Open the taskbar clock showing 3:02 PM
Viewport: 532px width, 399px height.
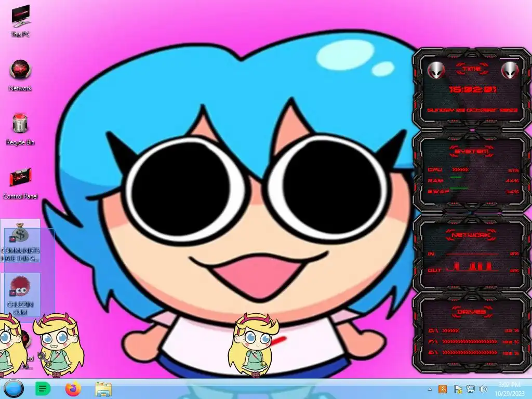[x=509, y=389]
